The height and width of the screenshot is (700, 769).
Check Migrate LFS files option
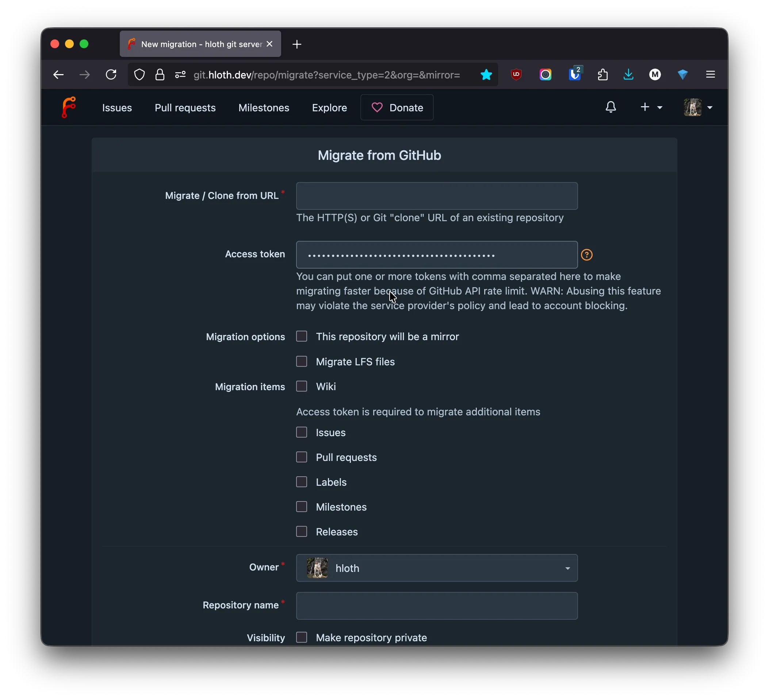(x=302, y=361)
